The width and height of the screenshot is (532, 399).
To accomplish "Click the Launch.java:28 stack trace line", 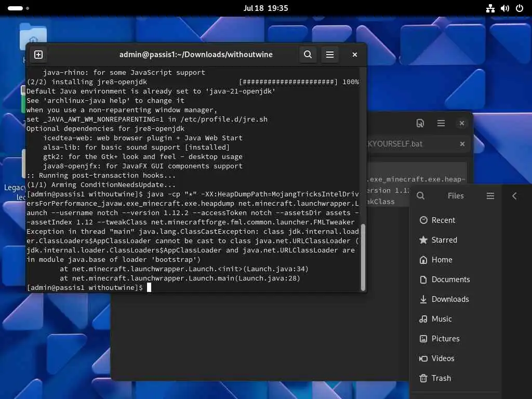I will click(180, 278).
